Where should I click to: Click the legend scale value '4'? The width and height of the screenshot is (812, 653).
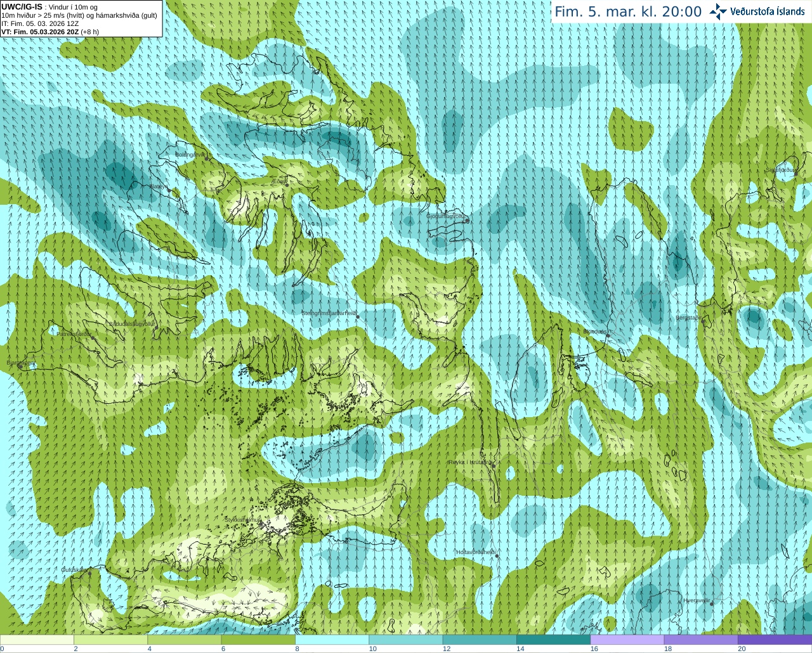150,649
